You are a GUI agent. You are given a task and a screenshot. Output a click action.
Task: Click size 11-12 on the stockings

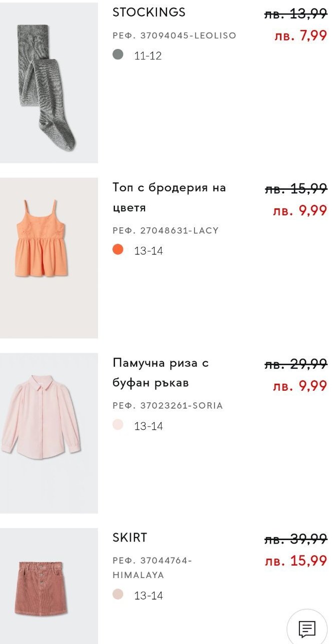click(148, 56)
